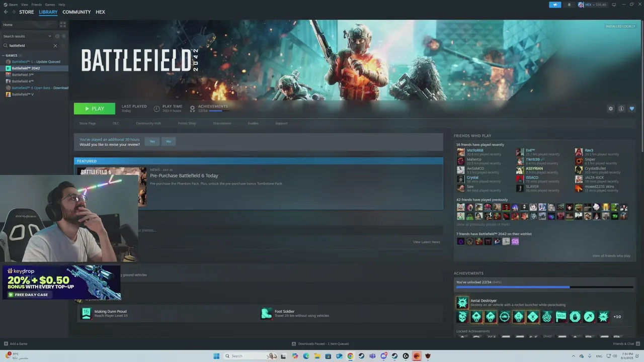Image resolution: width=644 pixels, height=362 pixels.
Task: Click battlefield search input field
Action: [x=30, y=46]
